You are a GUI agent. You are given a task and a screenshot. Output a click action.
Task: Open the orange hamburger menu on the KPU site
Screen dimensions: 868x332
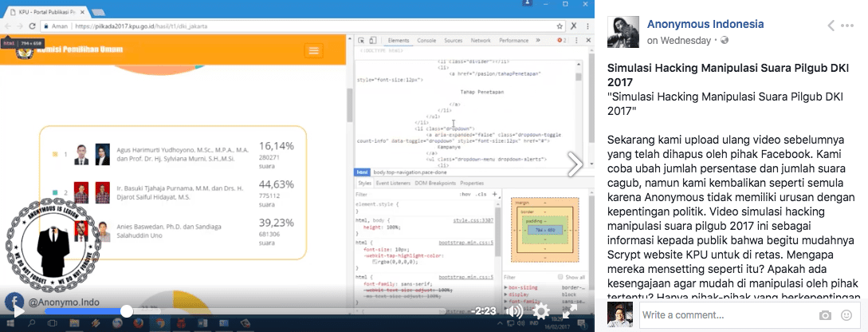point(313,51)
